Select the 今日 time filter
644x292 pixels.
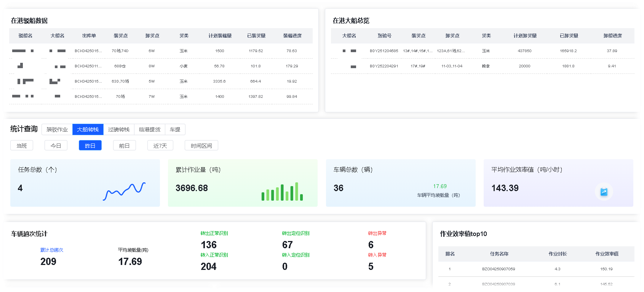tap(56, 145)
